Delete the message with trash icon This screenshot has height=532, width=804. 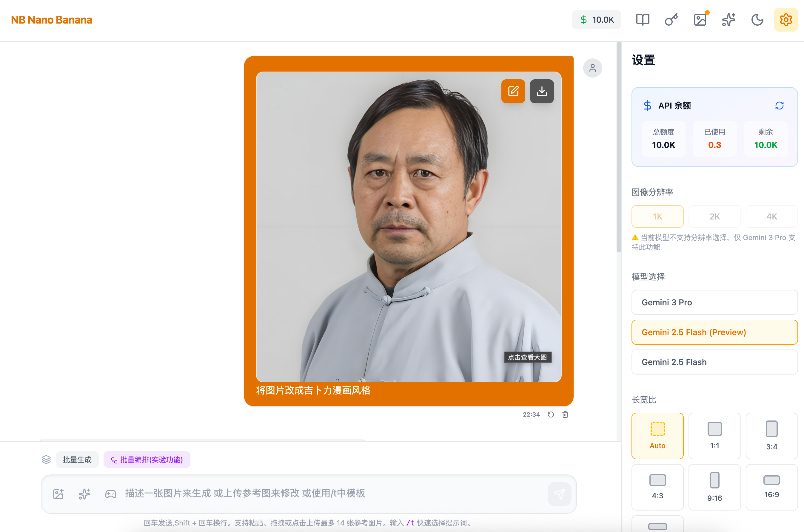(x=565, y=414)
